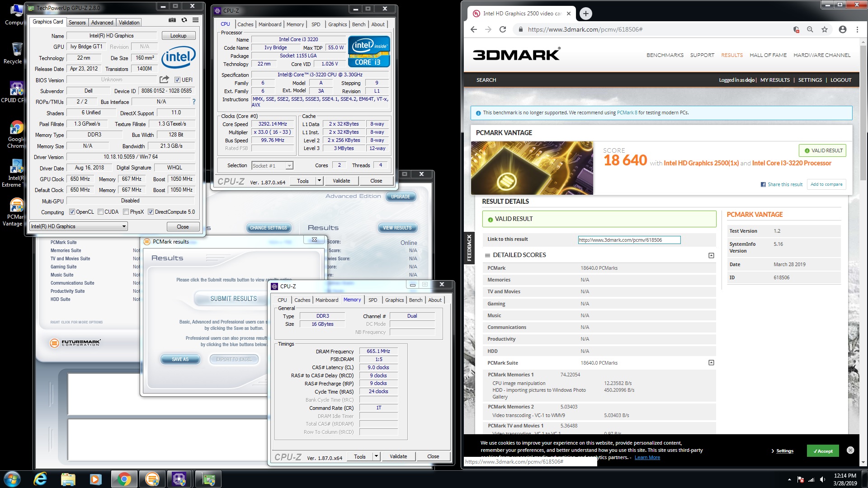The width and height of the screenshot is (868, 488).
Task: Open Chrome from taskbar
Action: coord(124,479)
